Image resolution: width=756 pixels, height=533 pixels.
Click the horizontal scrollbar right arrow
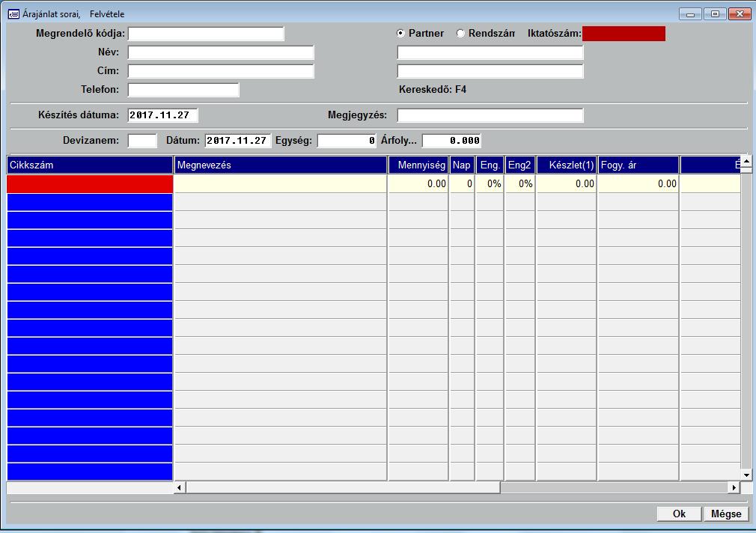pos(734,487)
